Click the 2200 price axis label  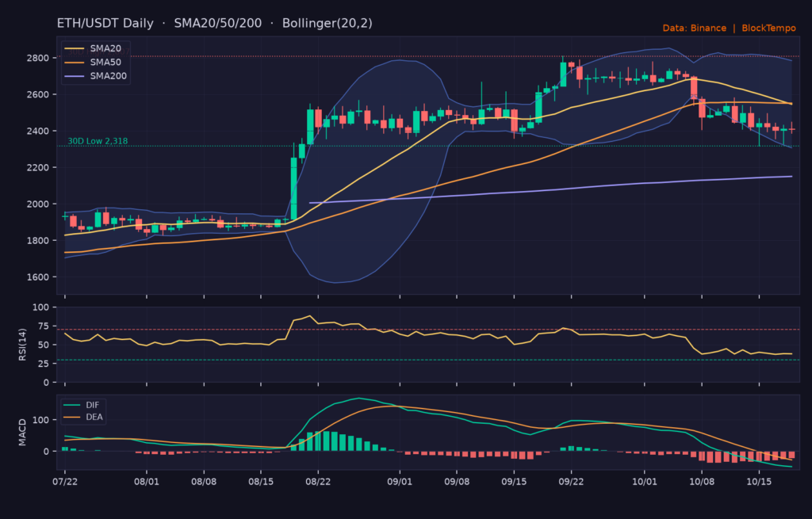coord(38,168)
